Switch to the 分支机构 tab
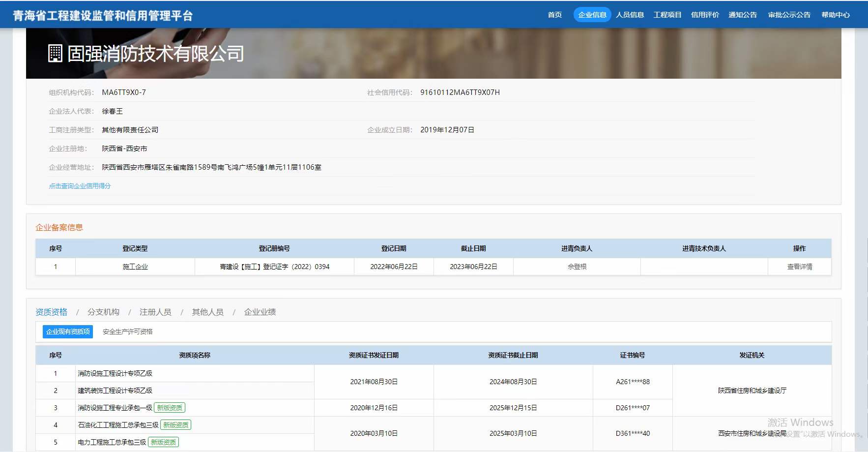This screenshot has width=868, height=452. pos(103,312)
